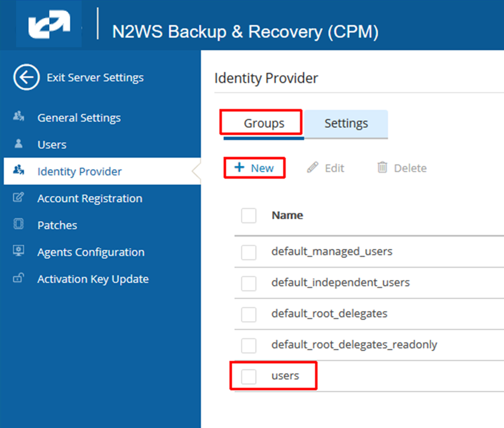Check the default_managed_users group checkbox
This screenshot has width=504, height=428.
(249, 252)
